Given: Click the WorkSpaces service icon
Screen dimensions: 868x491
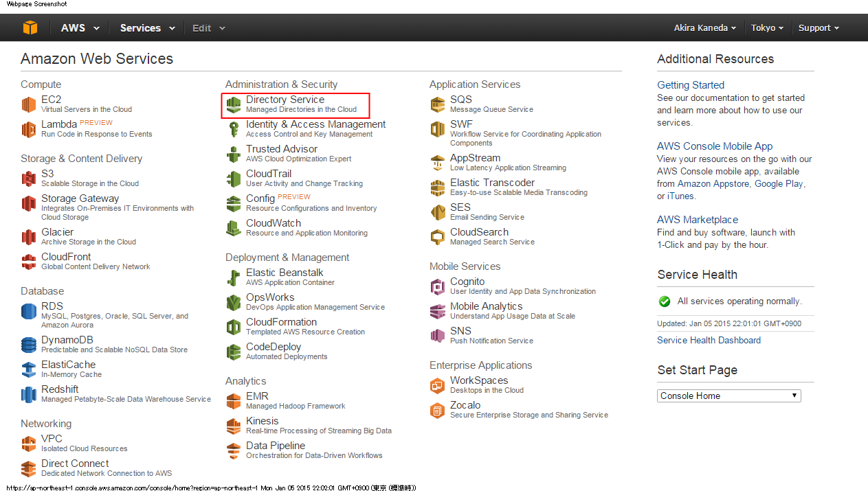Looking at the screenshot, I should coord(438,385).
